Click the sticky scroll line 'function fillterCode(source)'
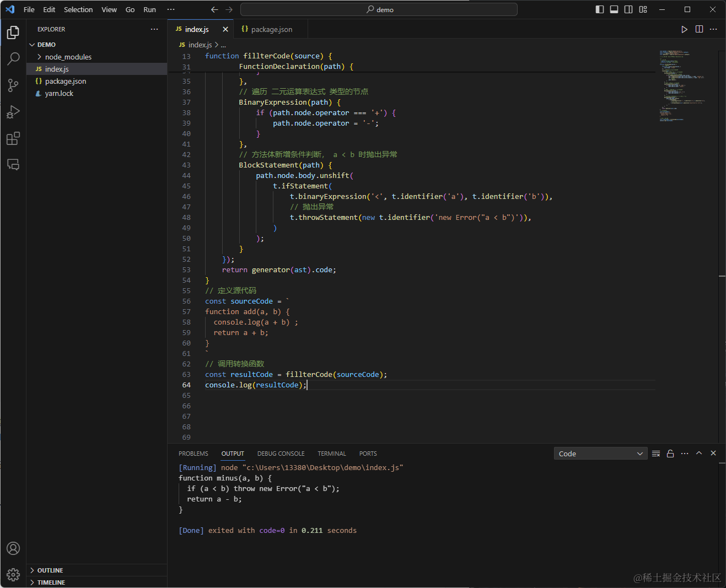This screenshot has width=726, height=588. coord(268,56)
